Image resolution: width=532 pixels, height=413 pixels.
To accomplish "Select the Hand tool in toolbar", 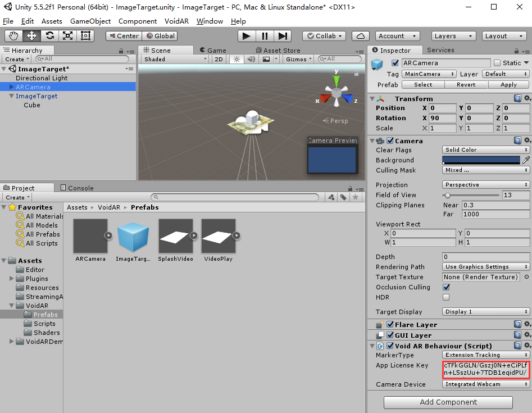I will pyautogui.click(x=14, y=35).
